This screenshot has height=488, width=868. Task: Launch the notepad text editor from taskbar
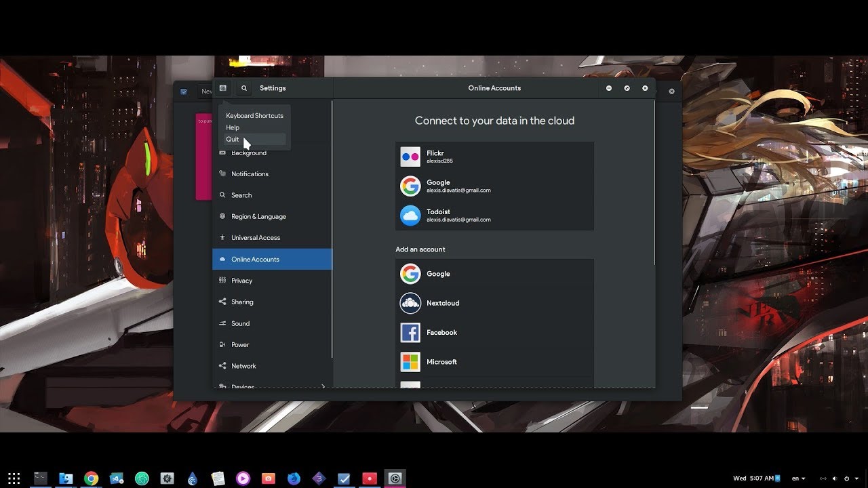tap(218, 479)
